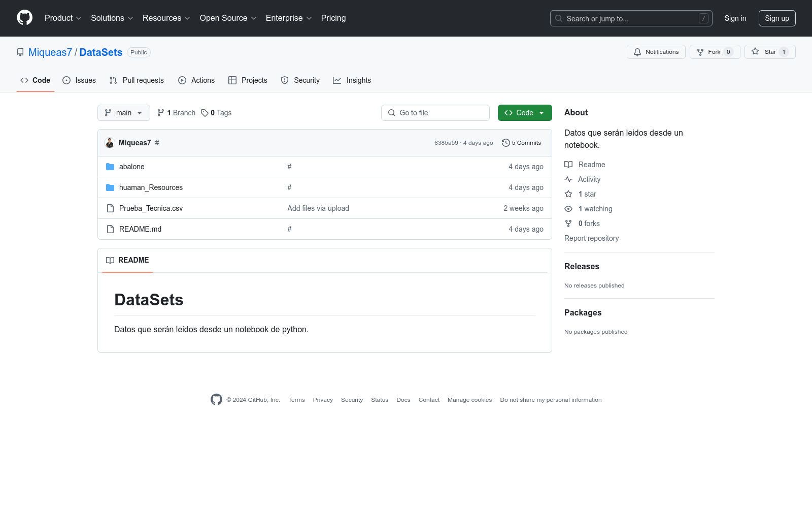Screen dimensions: 812x508
Task: Open the Projects tab
Action: tap(248, 80)
